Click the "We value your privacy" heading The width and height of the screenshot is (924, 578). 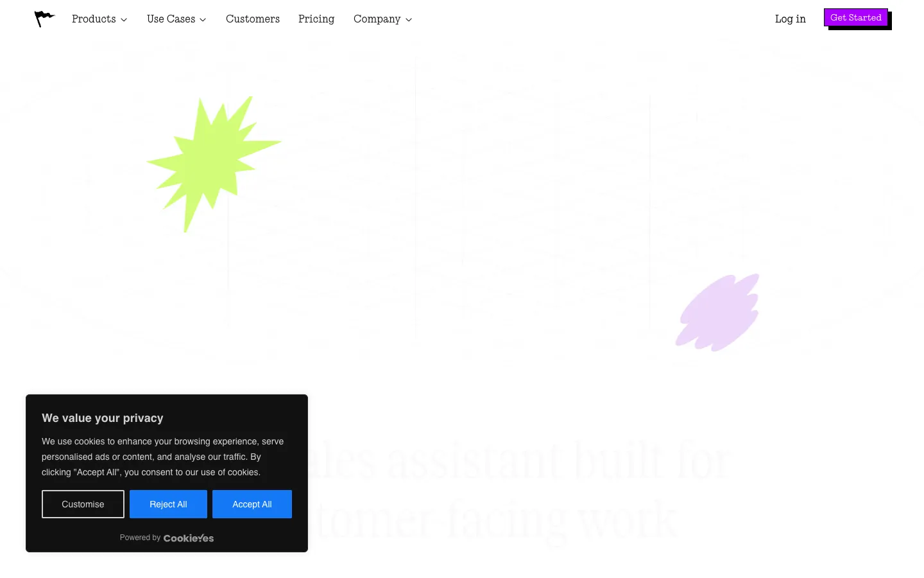(103, 418)
